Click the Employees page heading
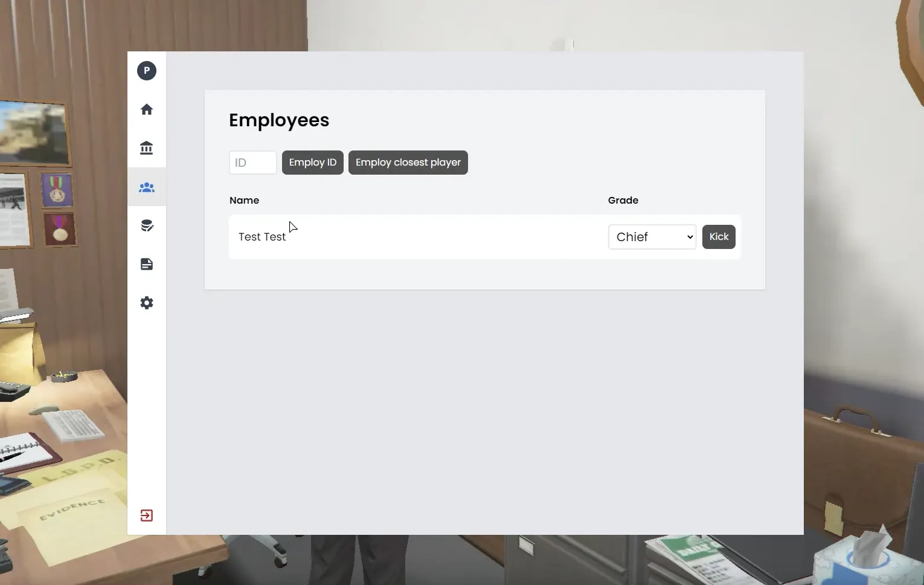Screen dimensions: 924x585 (279, 120)
